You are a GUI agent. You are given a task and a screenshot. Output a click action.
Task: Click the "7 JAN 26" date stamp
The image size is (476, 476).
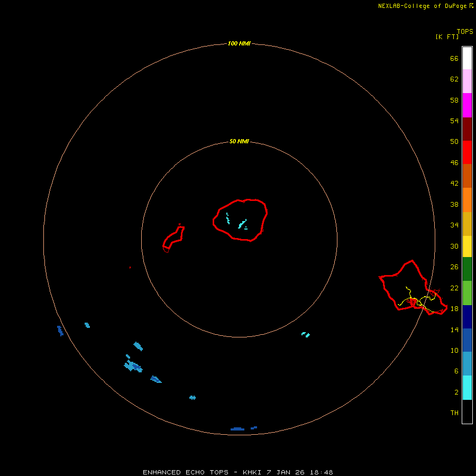(285, 472)
